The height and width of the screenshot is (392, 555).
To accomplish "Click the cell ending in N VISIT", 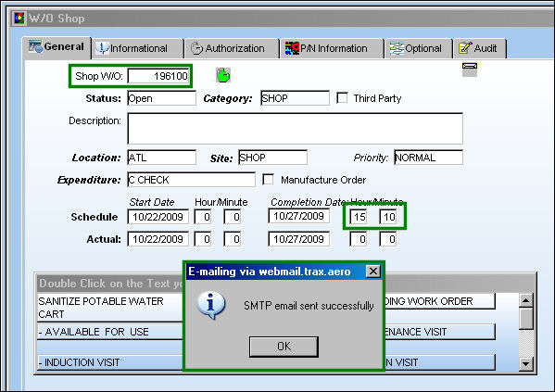I will pos(440,362).
